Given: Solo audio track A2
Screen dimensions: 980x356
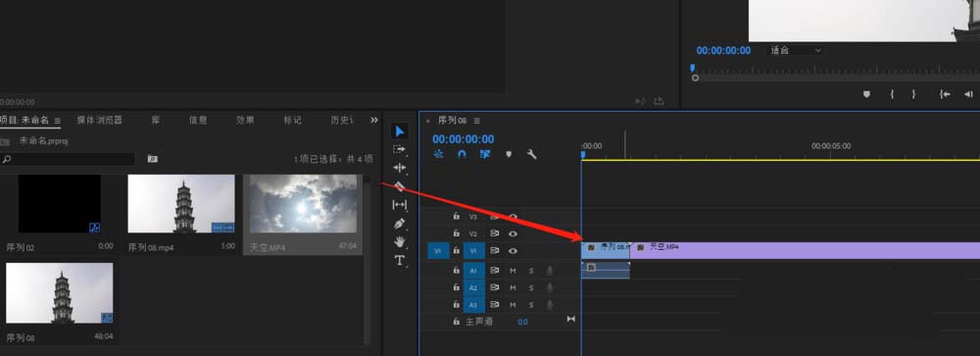Looking at the screenshot, I should [x=531, y=287].
